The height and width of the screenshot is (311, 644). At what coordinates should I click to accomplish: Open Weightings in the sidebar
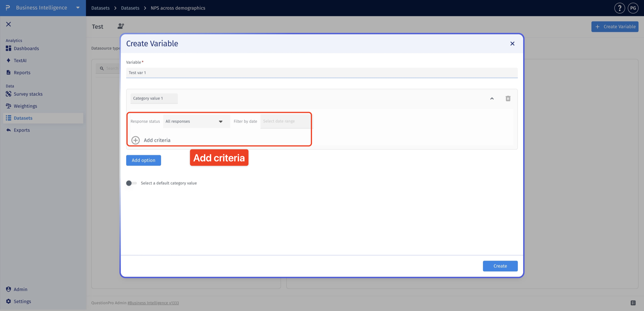(x=25, y=106)
